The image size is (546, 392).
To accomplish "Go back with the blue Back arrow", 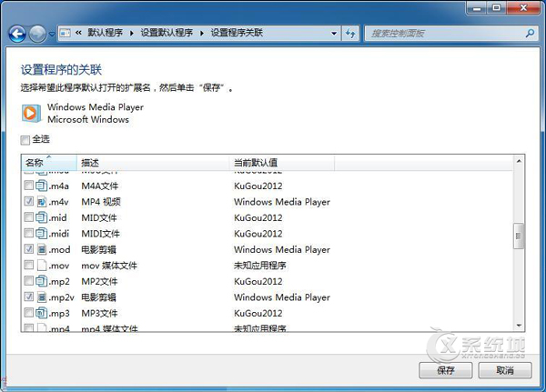I will pyautogui.click(x=16, y=34).
